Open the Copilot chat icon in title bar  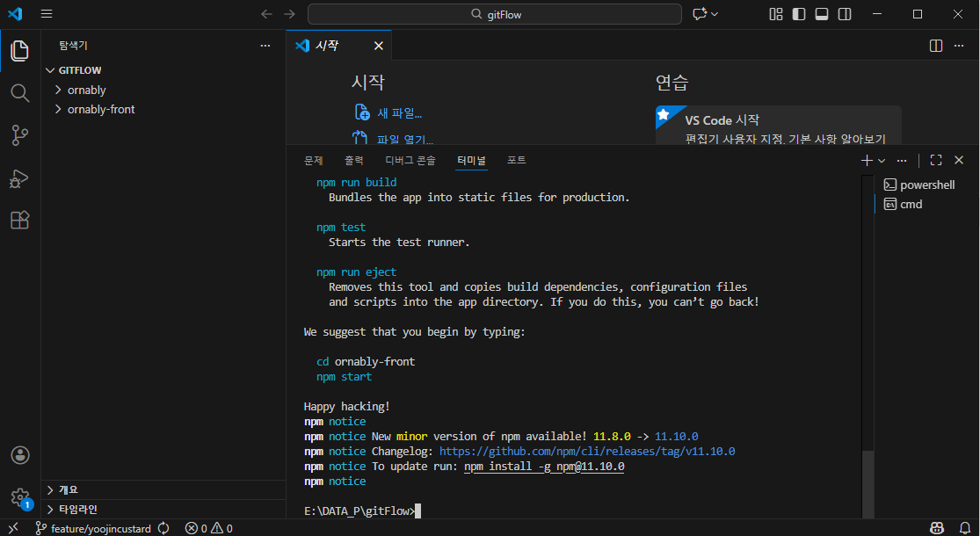click(700, 14)
